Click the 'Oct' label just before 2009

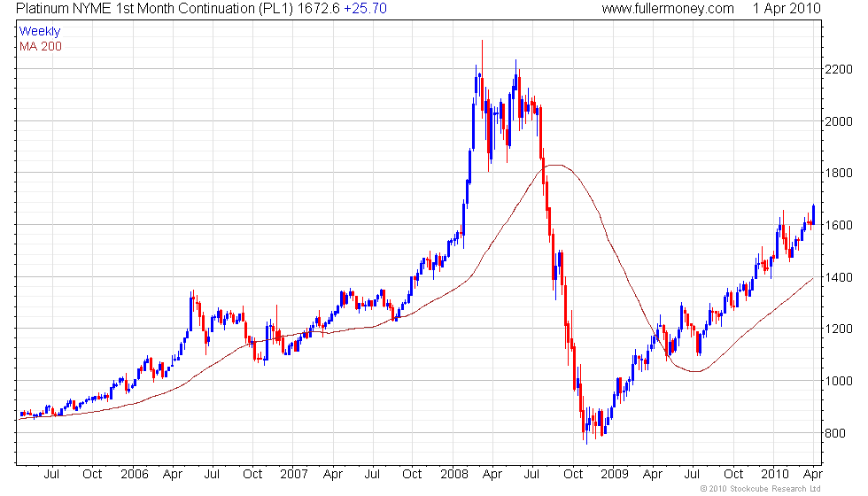point(573,475)
